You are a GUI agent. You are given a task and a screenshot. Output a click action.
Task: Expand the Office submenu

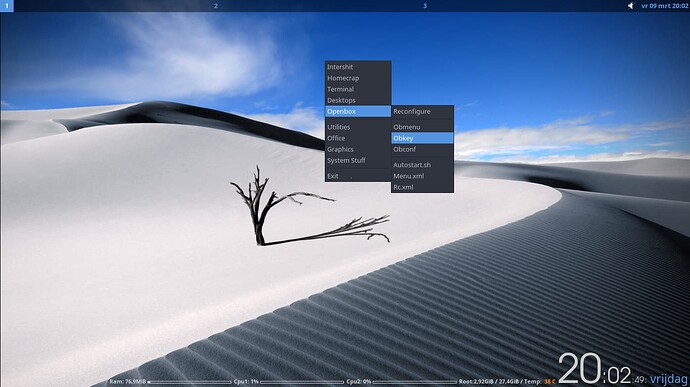pyautogui.click(x=358, y=138)
